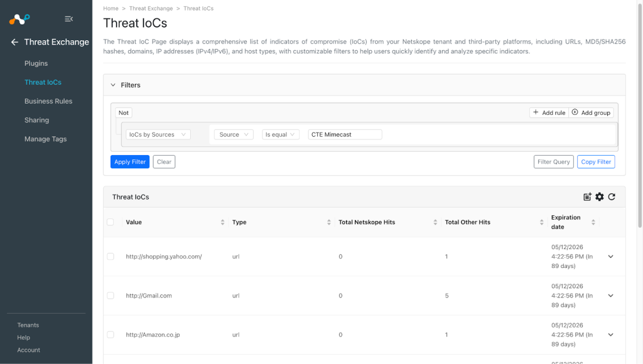
Task: Expand the Gmail.com row details
Action: pos(610,296)
